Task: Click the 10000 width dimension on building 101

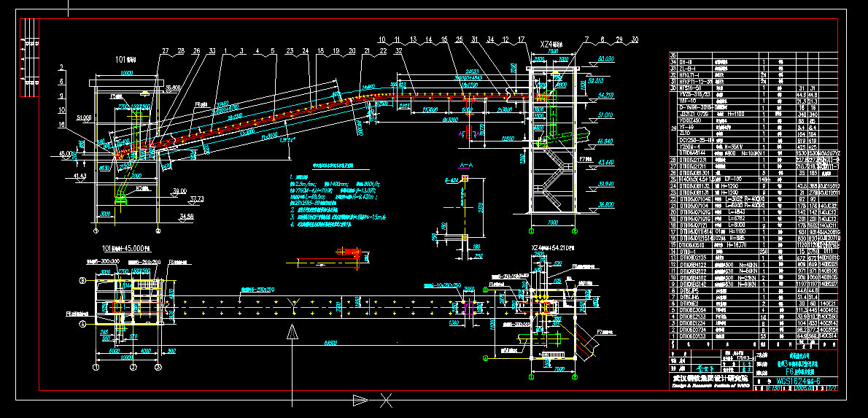Action: pos(126,73)
